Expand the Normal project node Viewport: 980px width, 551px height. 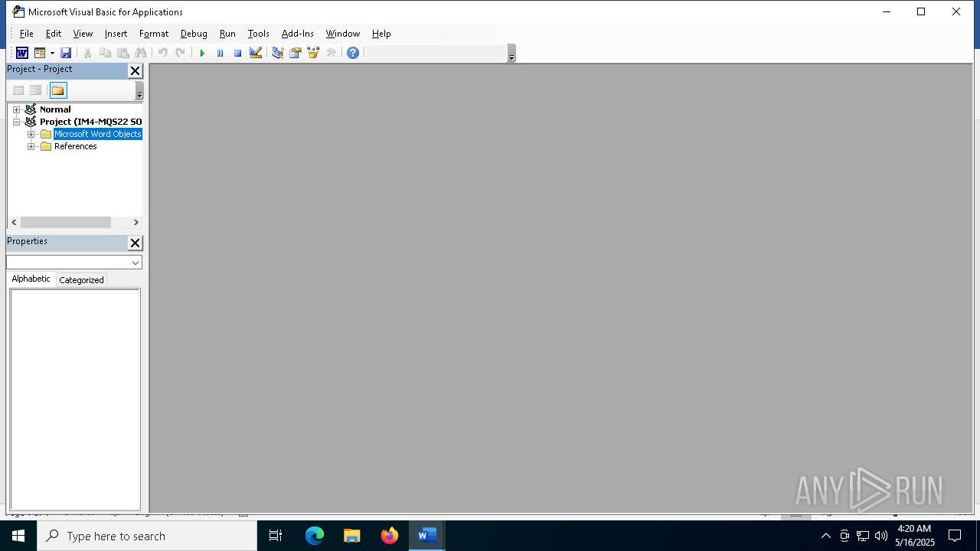pyautogui.click(x=16, y=109)
